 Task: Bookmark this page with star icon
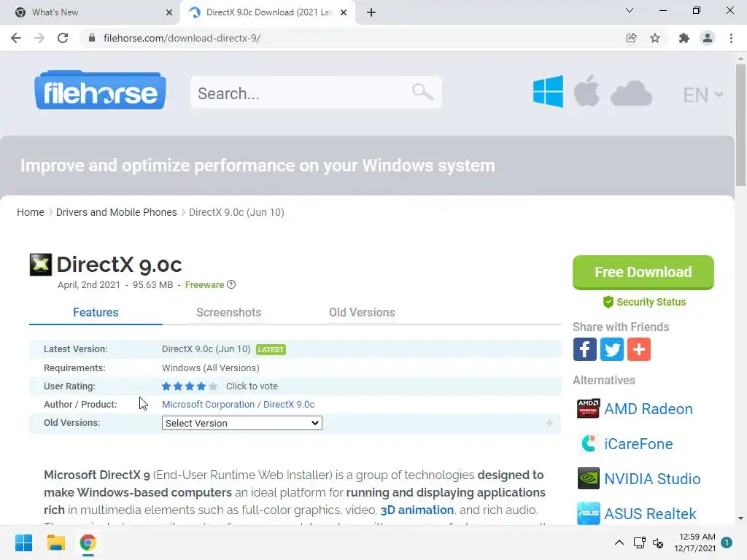pyautogui.click(x=655, y=38)
